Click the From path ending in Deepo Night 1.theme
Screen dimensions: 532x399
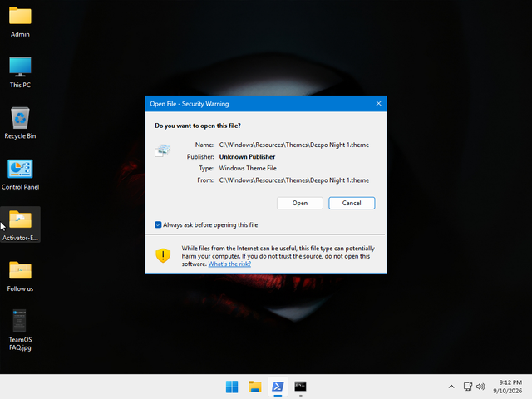[293, 180]
